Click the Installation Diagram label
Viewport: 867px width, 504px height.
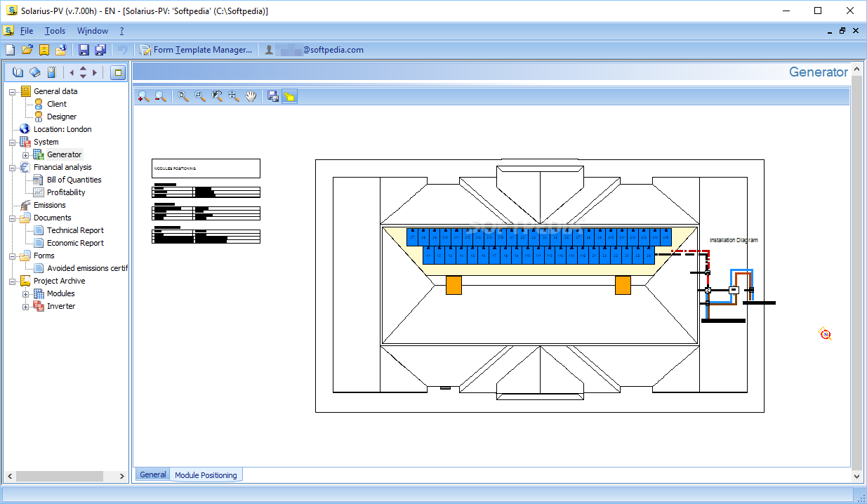[x=734, y=240]
